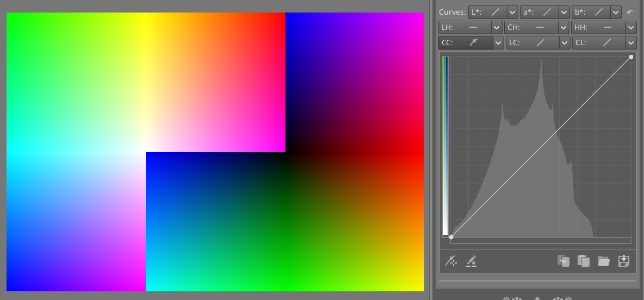Open the HH curve type dropdown
The height and width of the screenshot is (300, 644).
[631, 28]
